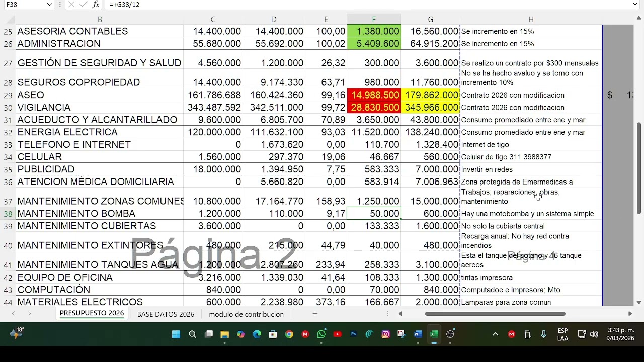
Task: Open the Windows Start menu
Action: point(176,334)
